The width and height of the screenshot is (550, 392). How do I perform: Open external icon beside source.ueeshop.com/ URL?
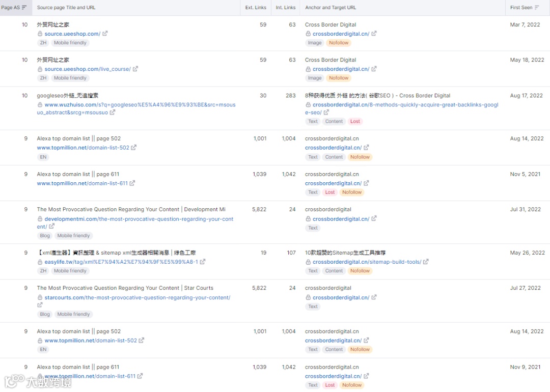pos(105,34)
